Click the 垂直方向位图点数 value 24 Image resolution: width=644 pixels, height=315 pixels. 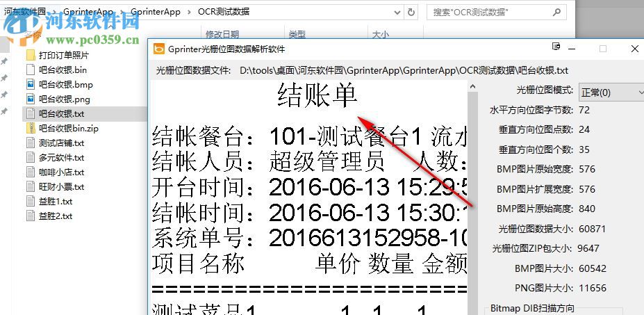point(584,129)
